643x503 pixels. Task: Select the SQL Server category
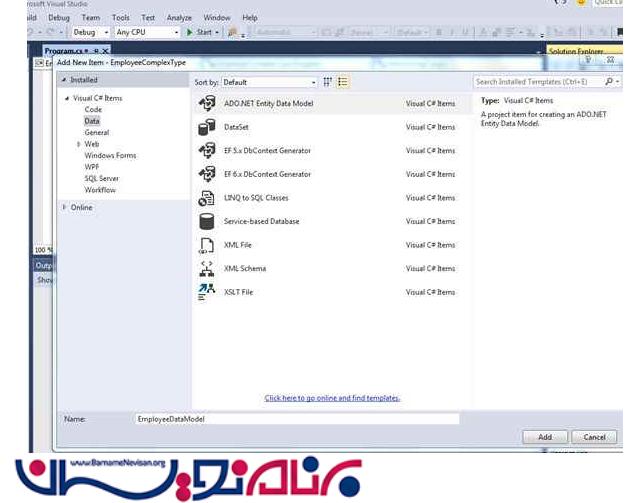coord(102,178)
